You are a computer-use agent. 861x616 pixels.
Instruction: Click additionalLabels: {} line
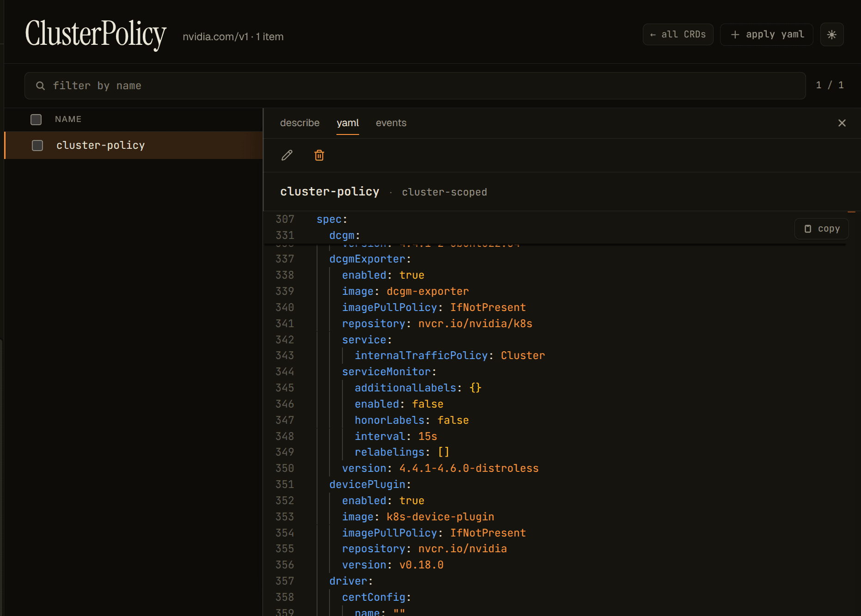(418, 388)
